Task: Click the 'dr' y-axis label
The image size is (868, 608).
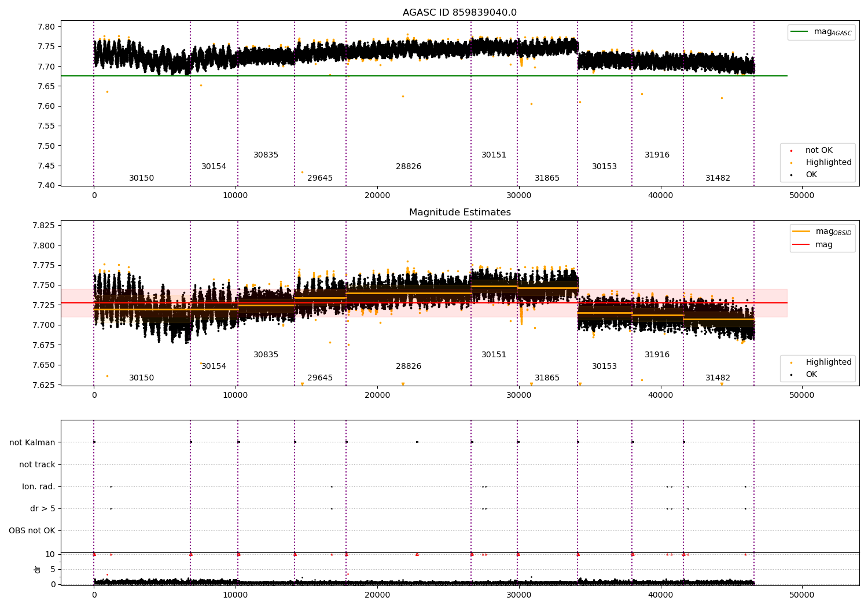Action: [x=38, y=569]
